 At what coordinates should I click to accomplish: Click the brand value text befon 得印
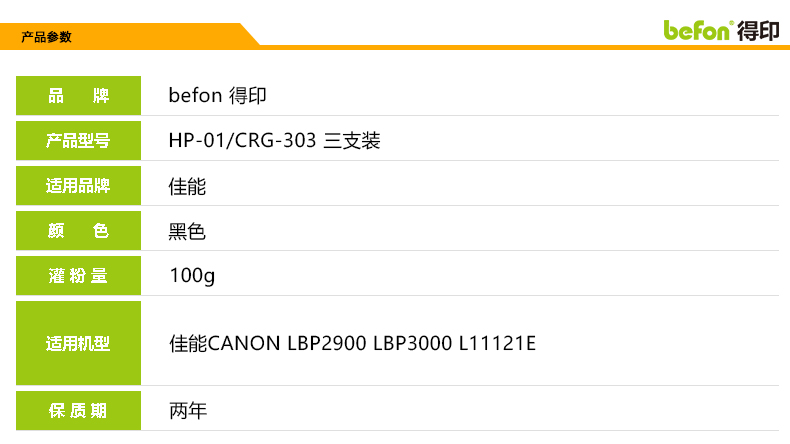coord(217,96)
